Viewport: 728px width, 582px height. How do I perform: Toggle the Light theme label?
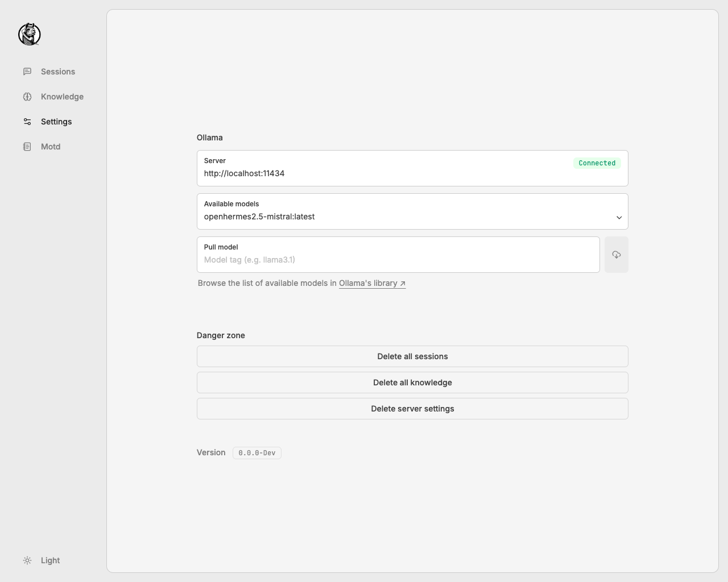pos(50,560)
